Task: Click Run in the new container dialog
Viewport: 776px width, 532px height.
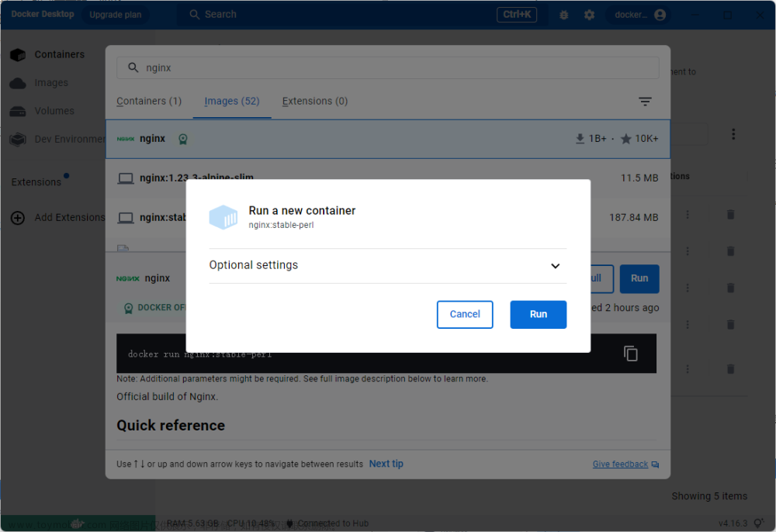Action: (538, 314)
